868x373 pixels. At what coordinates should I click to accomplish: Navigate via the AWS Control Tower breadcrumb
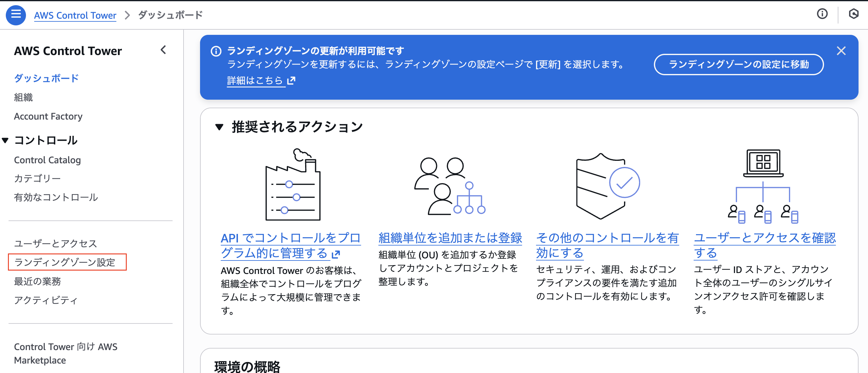point(75,15)
